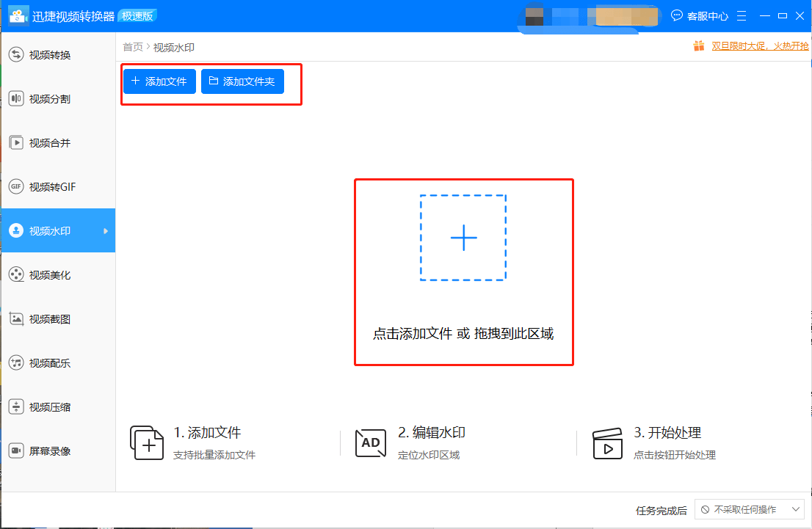Select the 视频合并 merge icon

[16, 143]
